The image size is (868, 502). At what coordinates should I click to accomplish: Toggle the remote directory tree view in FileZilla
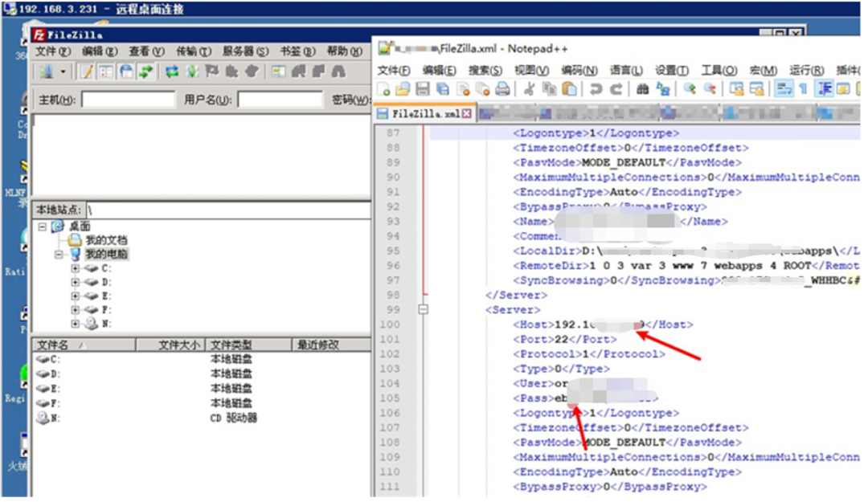(x=126, y=71)
